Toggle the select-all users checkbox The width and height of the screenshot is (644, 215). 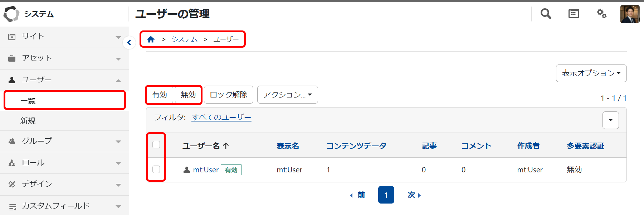coord(156,145)
